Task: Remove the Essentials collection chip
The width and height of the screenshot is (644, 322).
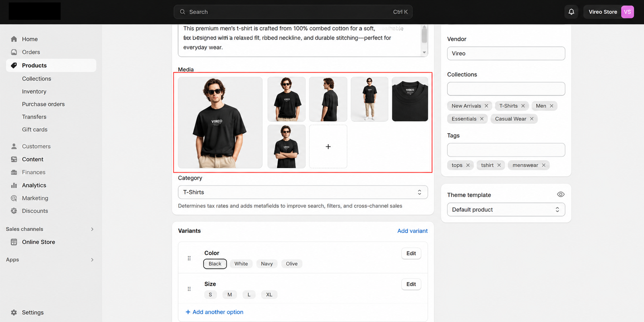Action: (x=482, y=119)
